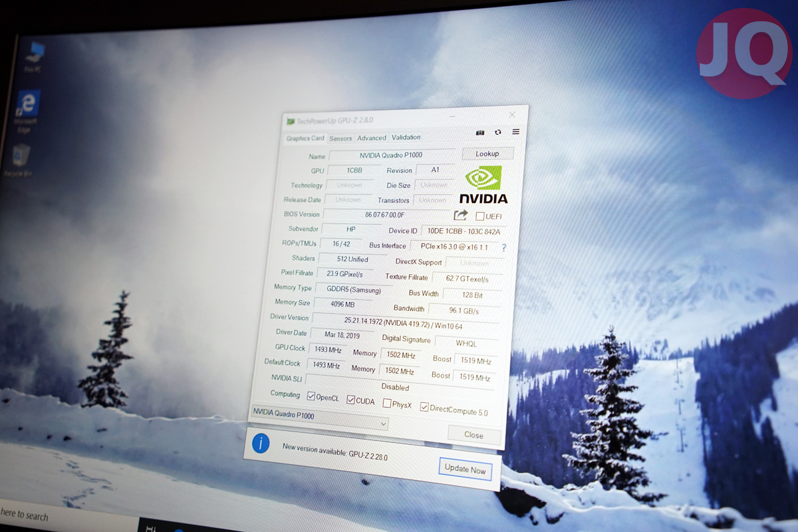Click the NVIDIA SLI Disabled field
Screen dimensions: 798x532
(x=399, y=386)
